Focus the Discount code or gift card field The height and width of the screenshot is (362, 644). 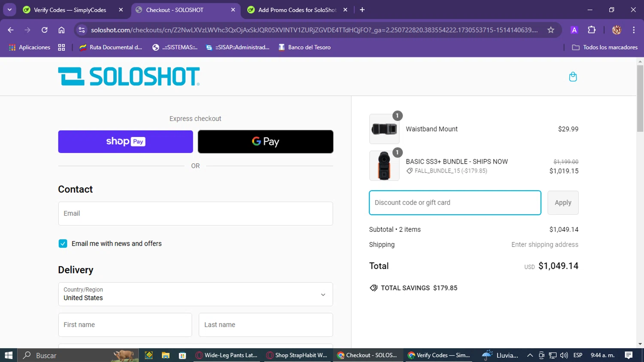pyautogui.click(x=455, y=203)
